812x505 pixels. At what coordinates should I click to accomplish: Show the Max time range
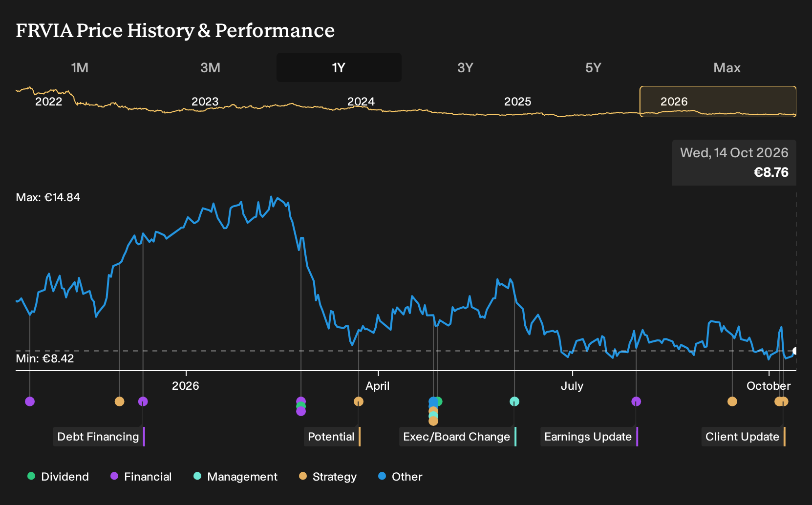tap(727, 67)
